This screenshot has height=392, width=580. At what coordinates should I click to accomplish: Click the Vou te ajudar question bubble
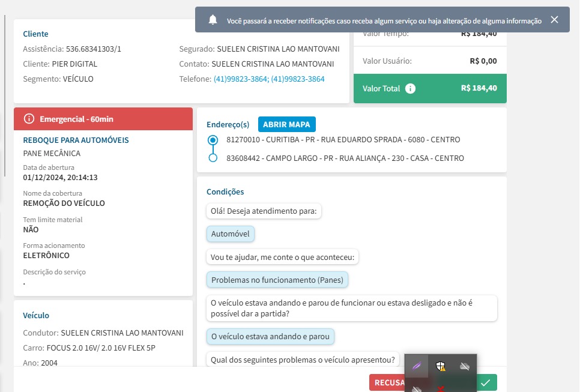[x=282, y=257]
